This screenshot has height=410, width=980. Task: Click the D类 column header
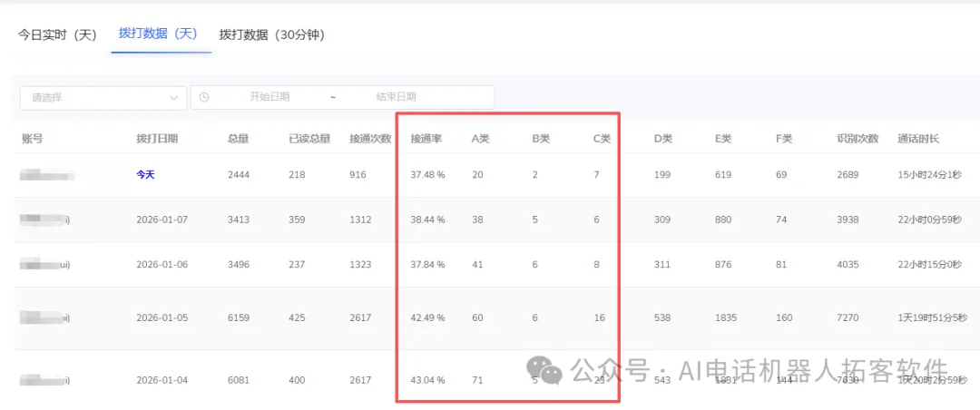tap(663, 139)
